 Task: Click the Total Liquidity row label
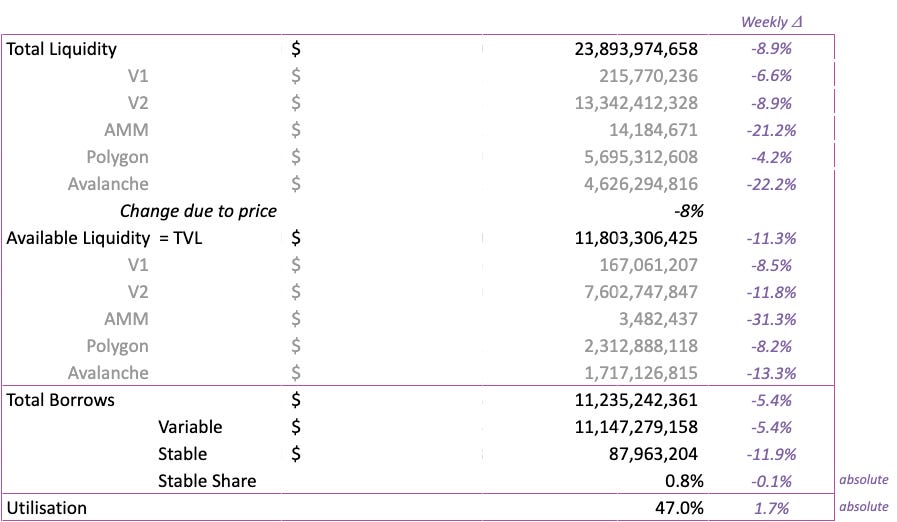pyautogui.click(x=62, y=48)
